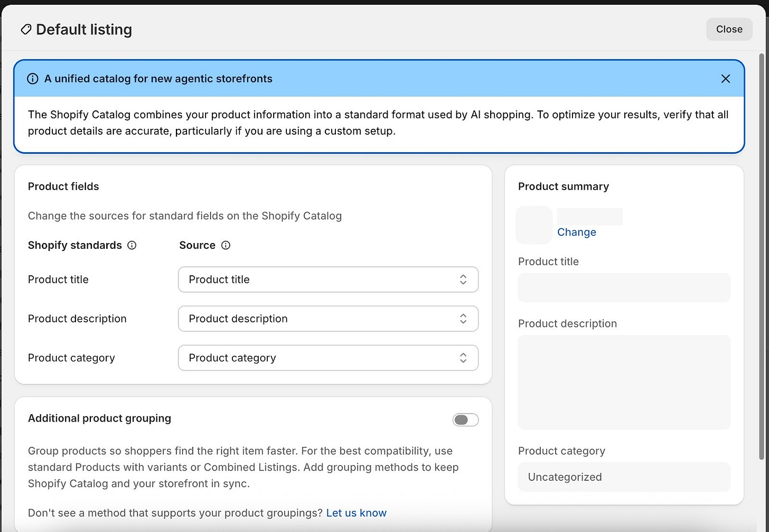
Task: Open the Product category source dropdown
Action: [328, 358]
